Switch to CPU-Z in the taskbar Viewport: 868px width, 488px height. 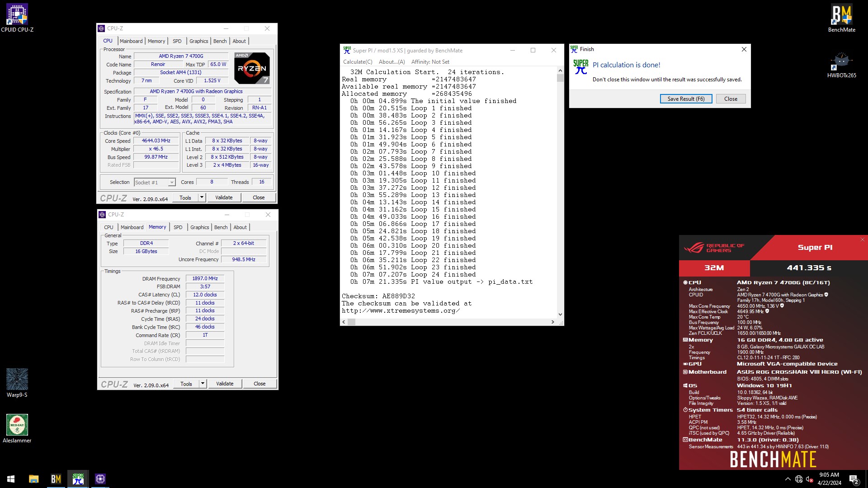[100, 479]
